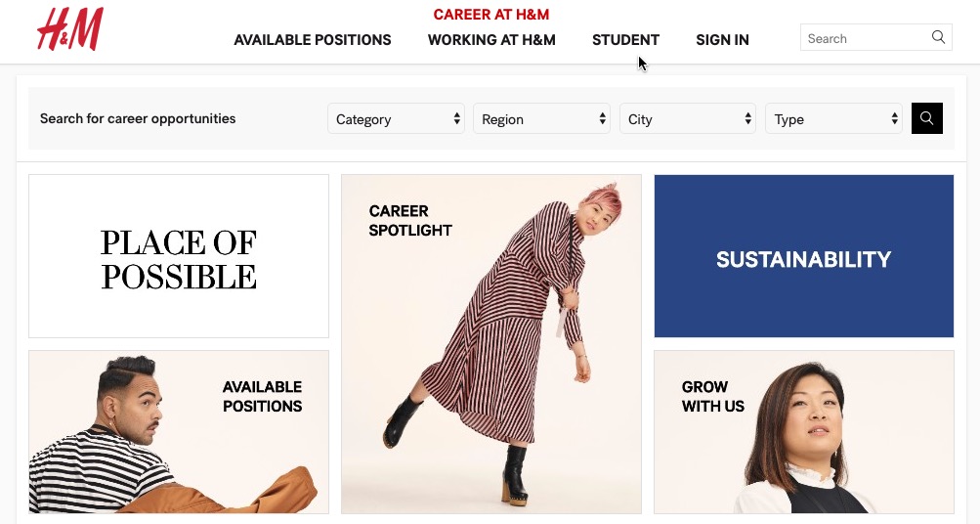The height and width of the screenshot is (524, 980).
Task: Open the City dropdown
Action: click(688, 119)
